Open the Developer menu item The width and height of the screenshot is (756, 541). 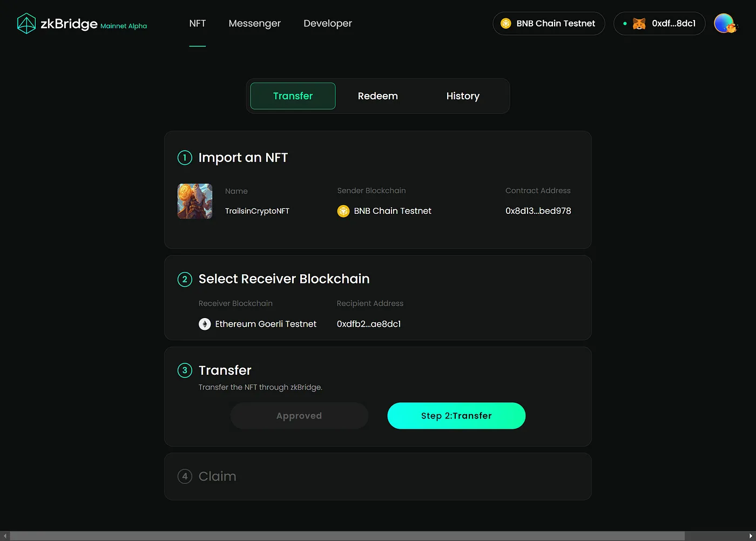328,23
